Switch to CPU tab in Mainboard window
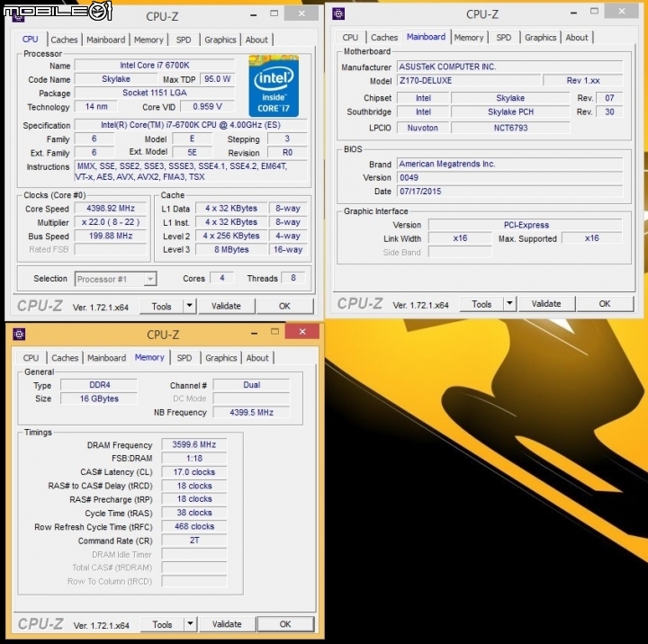 (x=350, y=37)
